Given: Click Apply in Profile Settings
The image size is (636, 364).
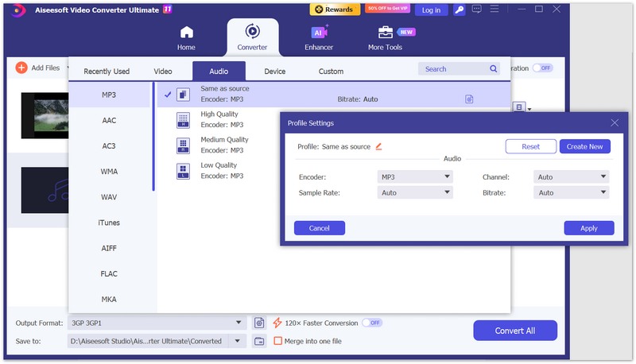Looking at the screenshot, I should point(589,228).
